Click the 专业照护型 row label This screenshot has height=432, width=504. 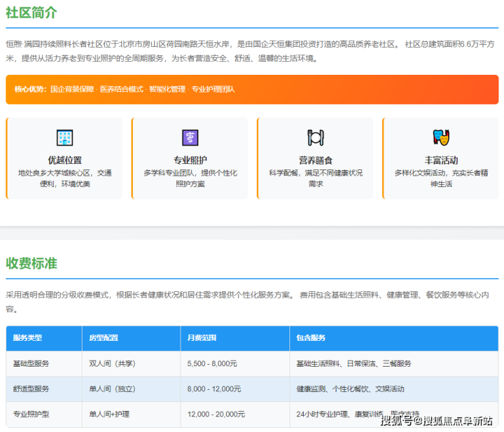31,414
